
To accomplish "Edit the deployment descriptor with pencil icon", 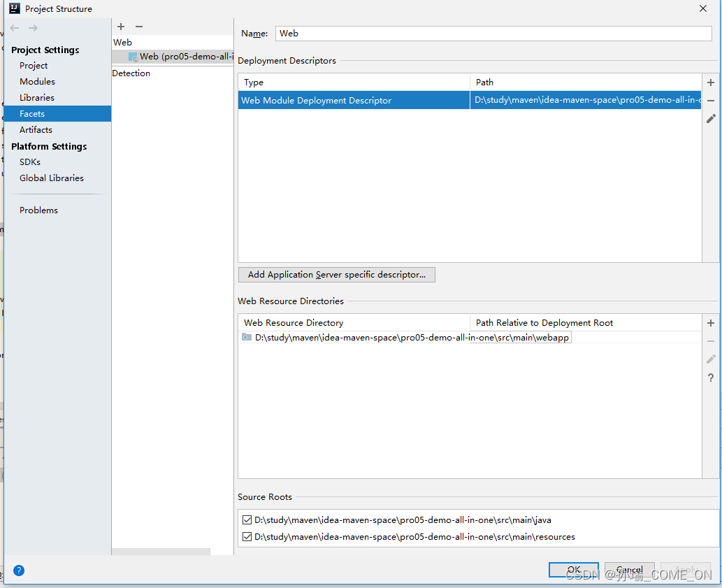I will (x=711, y=119).
